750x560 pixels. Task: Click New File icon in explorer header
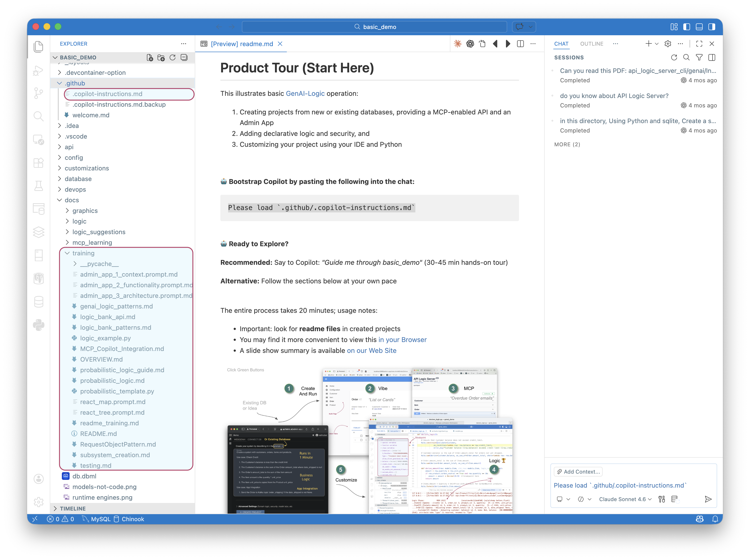[150, 58]
